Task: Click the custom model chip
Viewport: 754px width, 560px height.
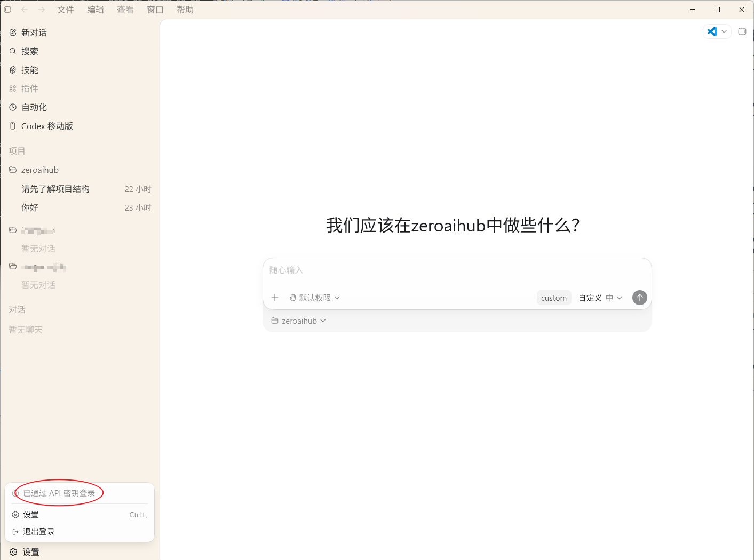Action: [x=554, y=298]
